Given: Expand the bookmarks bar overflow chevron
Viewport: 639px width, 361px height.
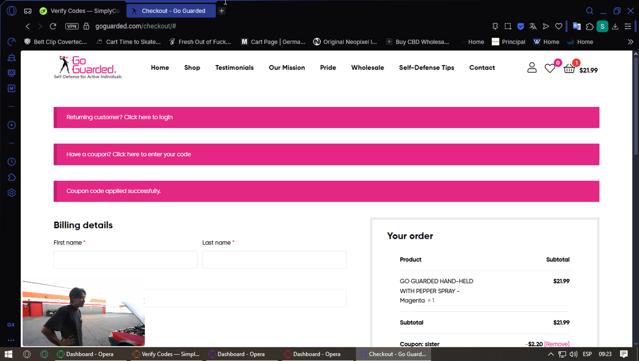Looking at the screenshot, I should [x=630, y=42].
